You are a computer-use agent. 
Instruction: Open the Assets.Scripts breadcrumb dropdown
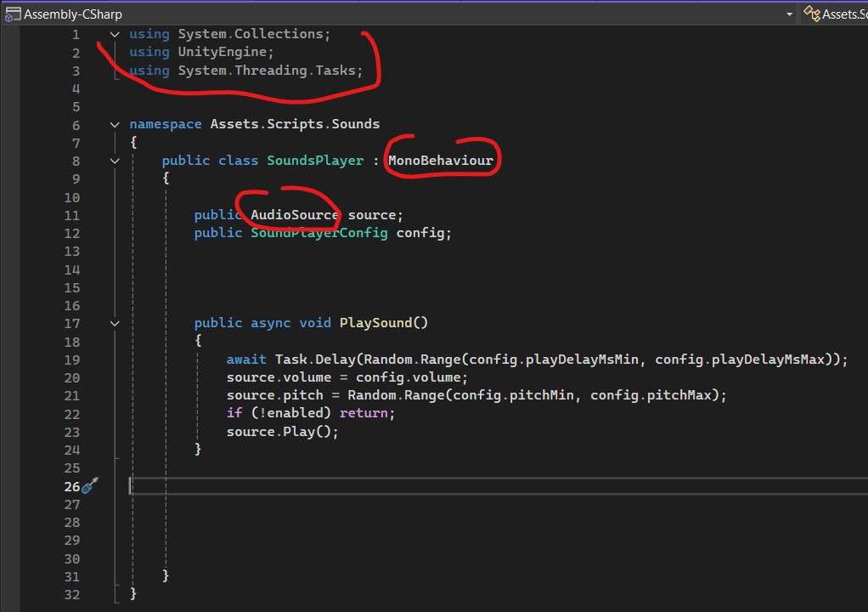point(849,14)
